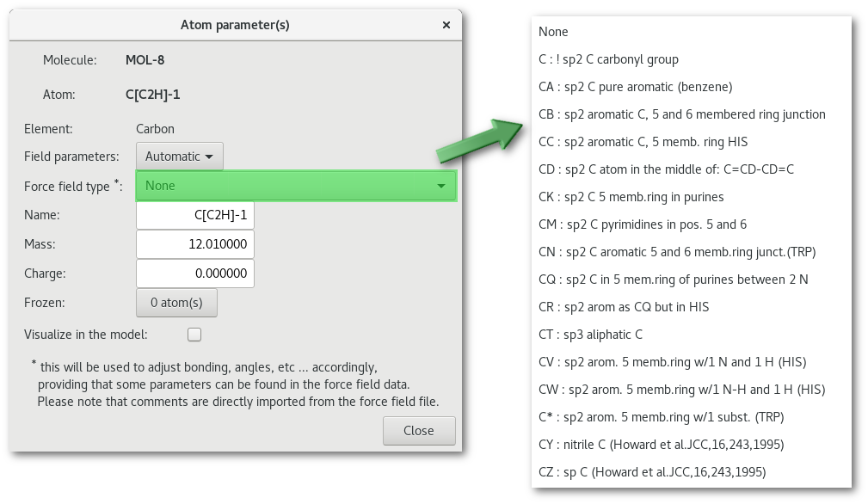Select C sp2 carbonyl group entry
This screenshot has width=868, height=504.
coord(608,59)
